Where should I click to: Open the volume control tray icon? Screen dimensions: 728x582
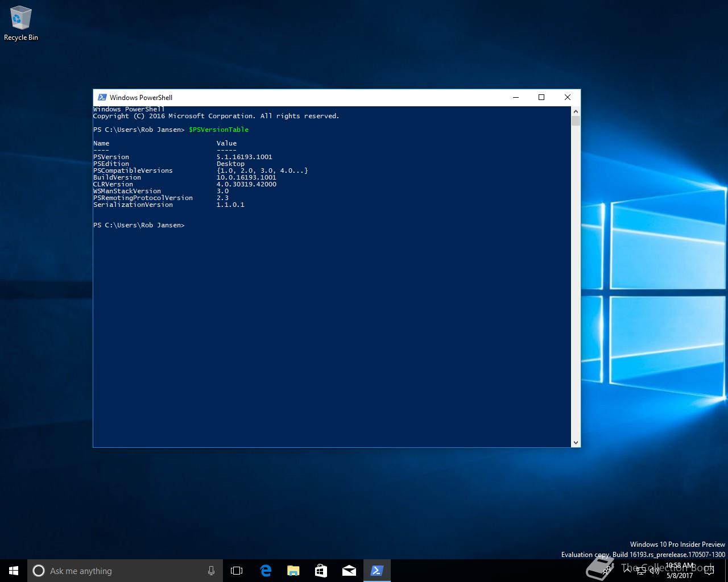tap(654, 571)
